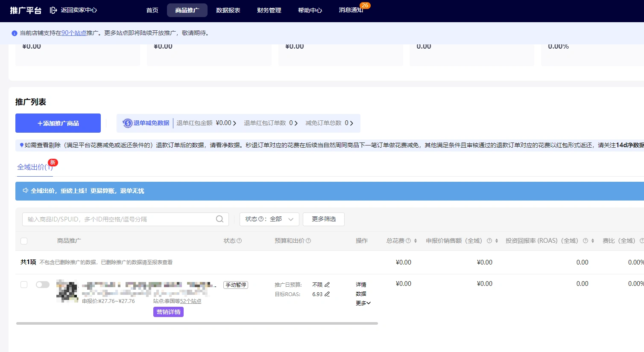Open 消息通知 notifications
644x352 pixels.
click(x=351, y=10)
